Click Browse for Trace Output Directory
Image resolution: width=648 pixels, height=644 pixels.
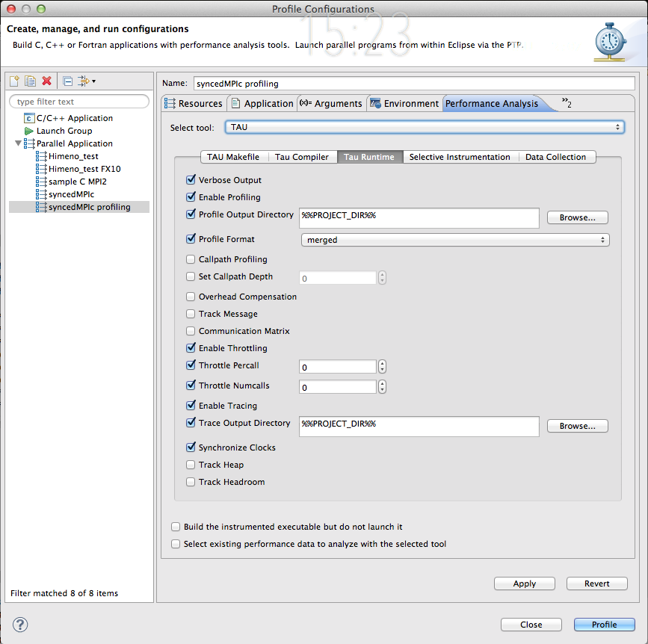click(x=577, y=426)
